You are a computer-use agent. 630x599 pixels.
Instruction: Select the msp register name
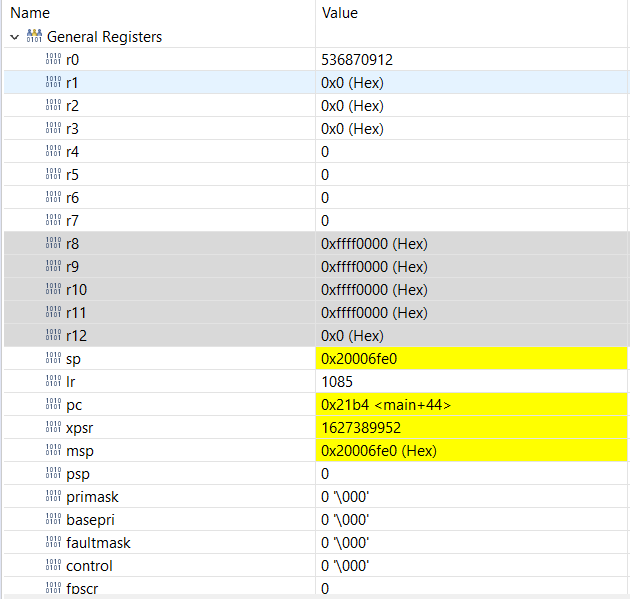pos(80,452)
